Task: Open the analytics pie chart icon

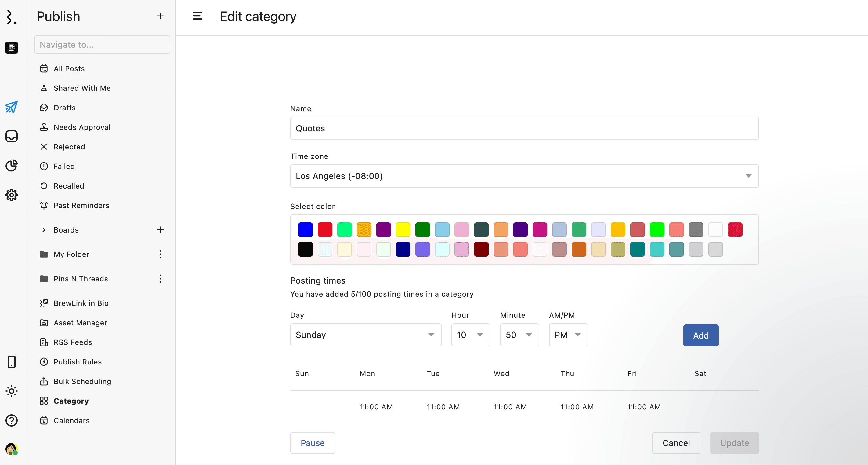Action: point(12,166)
